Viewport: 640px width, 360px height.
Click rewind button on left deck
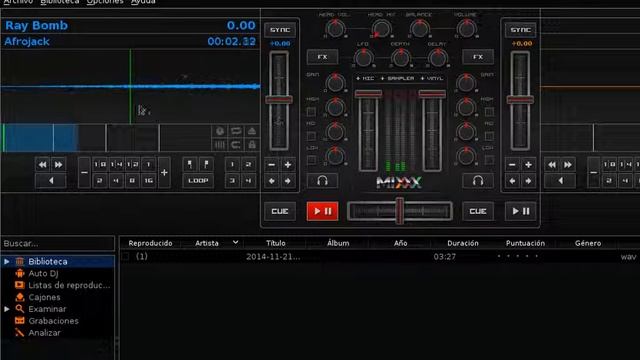pos(42,164)
